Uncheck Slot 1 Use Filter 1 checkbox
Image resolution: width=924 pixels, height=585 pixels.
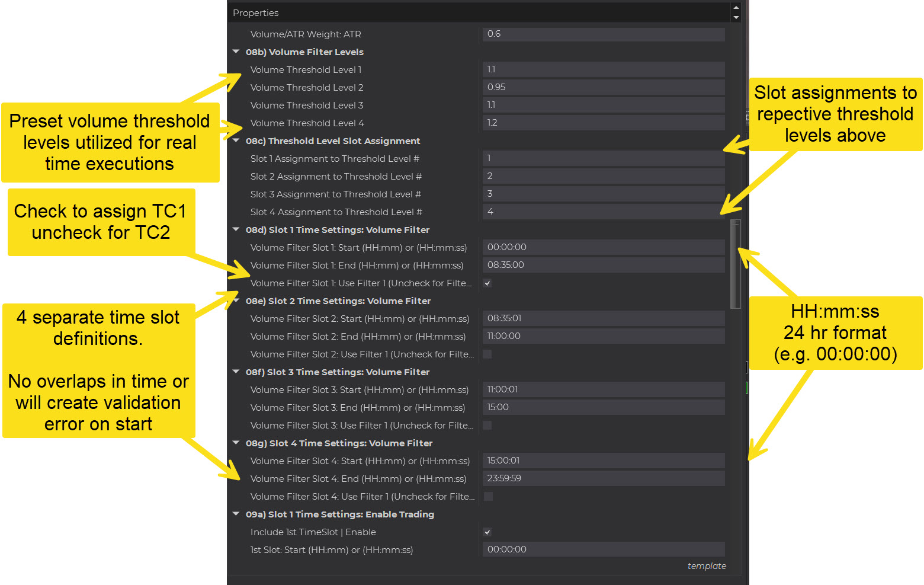tap(487, 283)
